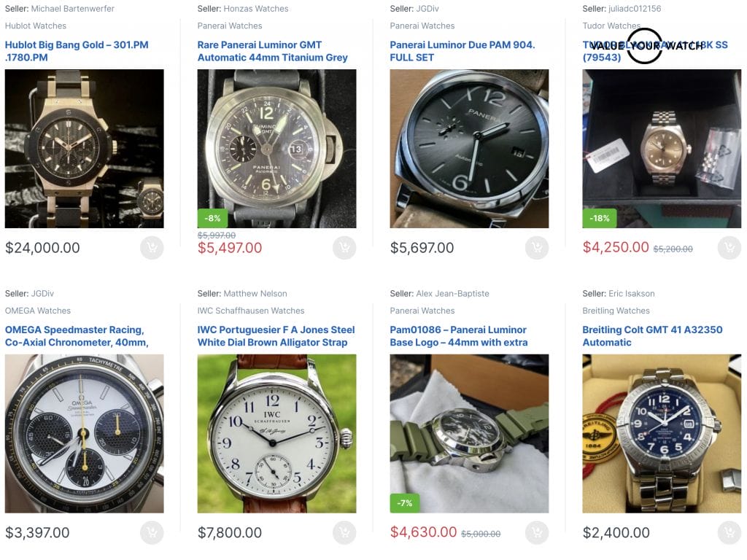The width and height of the screenshot is (747, 560).
Task: Add Panerai Luminor Due PAM 904 to cart
Action: click(x=537, y=248)
